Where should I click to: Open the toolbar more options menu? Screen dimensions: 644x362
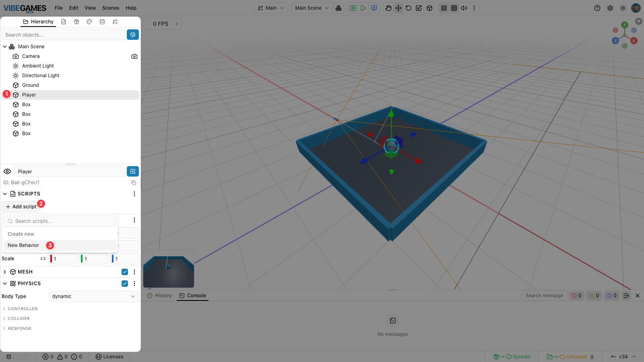[x=474, y=8]
